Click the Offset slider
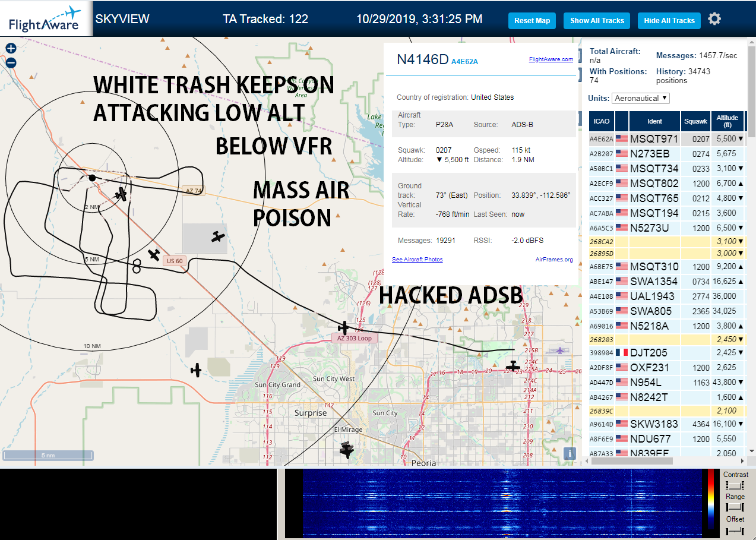Image resolution: width=756 pixels, height=540 pixels. (x=735, y=530)
